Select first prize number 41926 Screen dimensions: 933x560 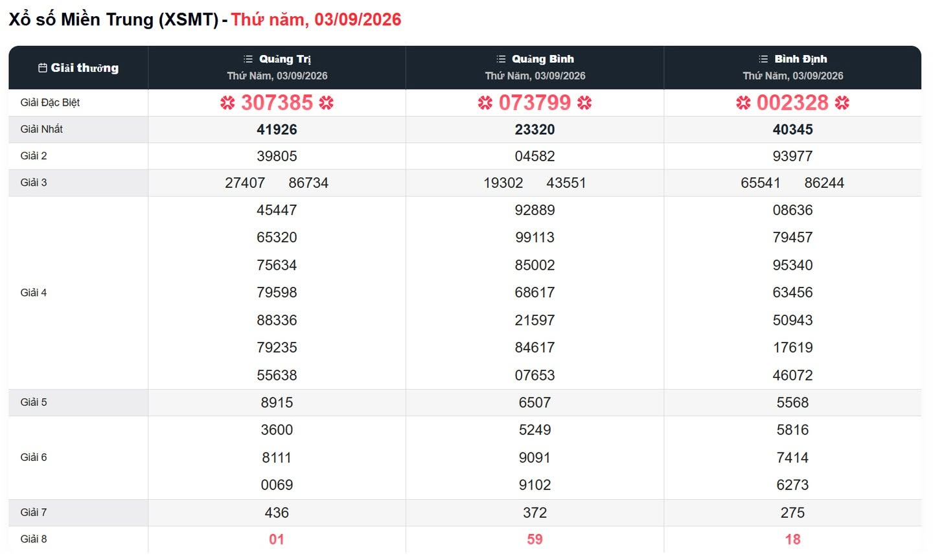pos(277,129)
